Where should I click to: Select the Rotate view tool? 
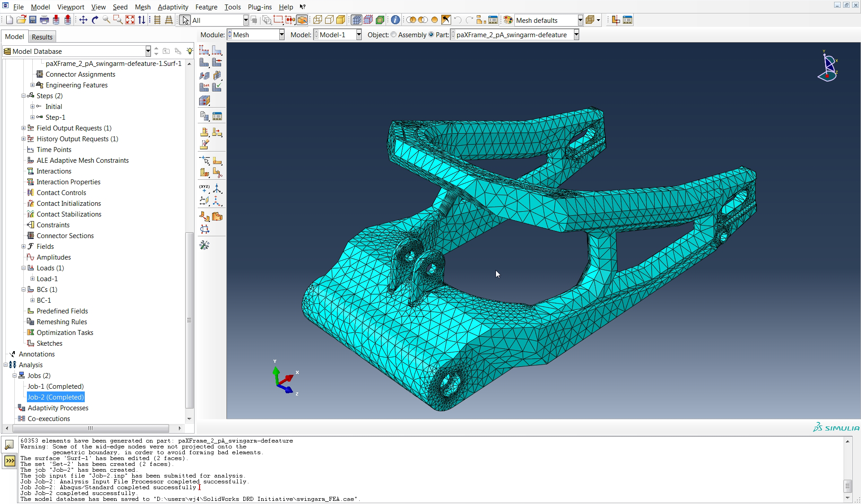pos(95,20)
